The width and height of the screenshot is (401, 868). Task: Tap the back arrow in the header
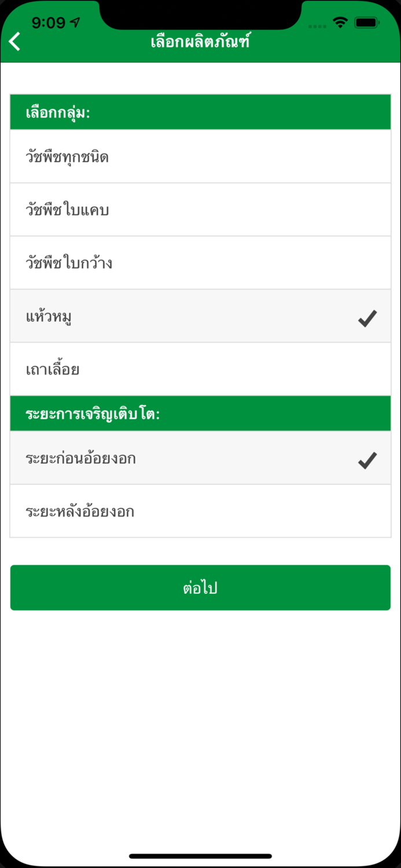point(14,41)
